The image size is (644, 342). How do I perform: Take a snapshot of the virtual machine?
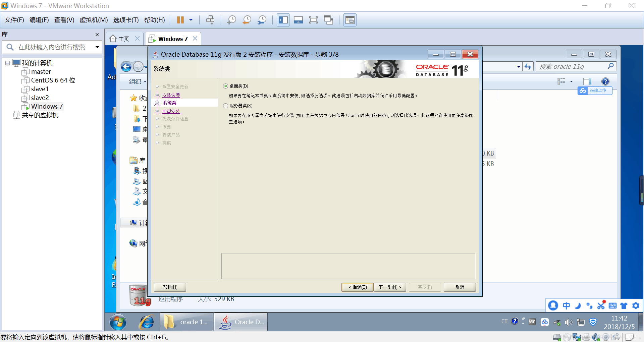[x=231, y=20]
